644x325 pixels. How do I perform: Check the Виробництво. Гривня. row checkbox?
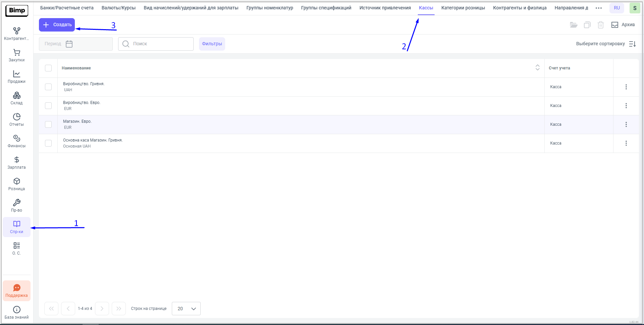coord(48,87)
